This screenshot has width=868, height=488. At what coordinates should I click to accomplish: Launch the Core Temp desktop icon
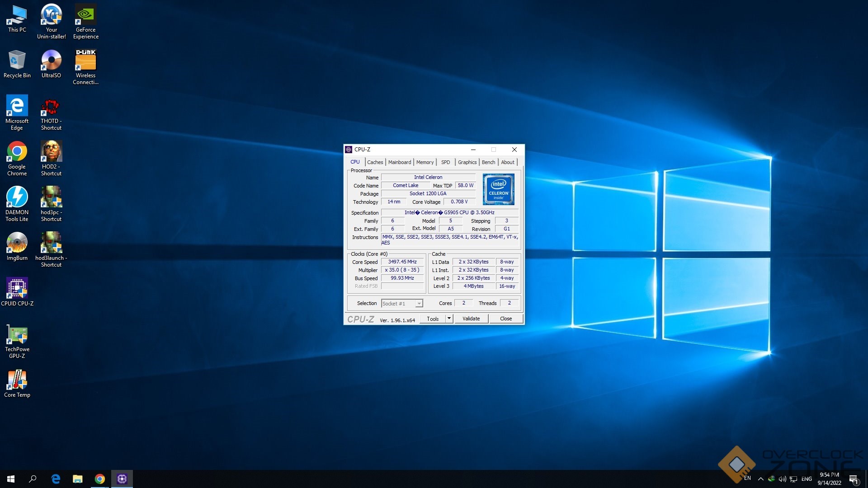point(17,380)
